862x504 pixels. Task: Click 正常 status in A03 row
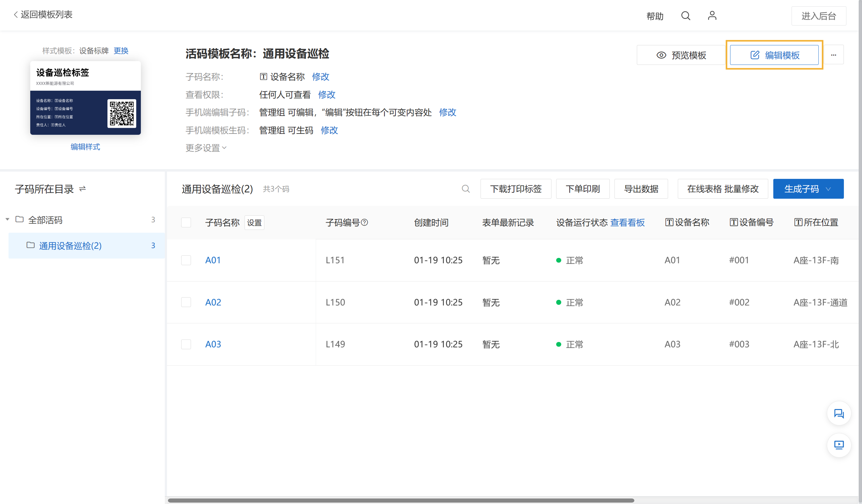click(570, 344)
